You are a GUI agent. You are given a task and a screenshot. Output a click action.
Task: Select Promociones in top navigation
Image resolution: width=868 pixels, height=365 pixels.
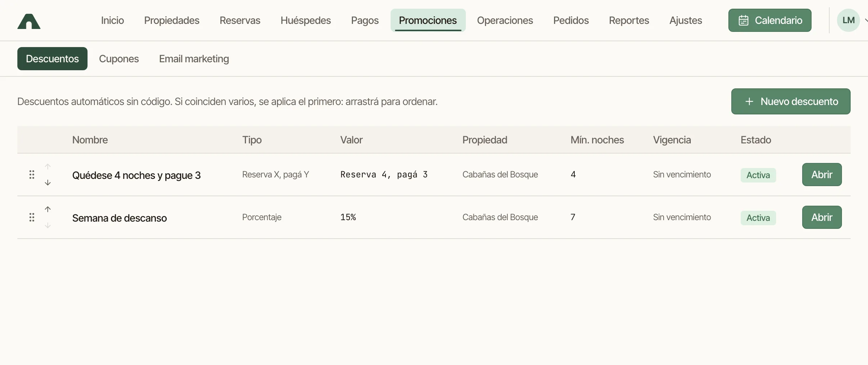428,20
